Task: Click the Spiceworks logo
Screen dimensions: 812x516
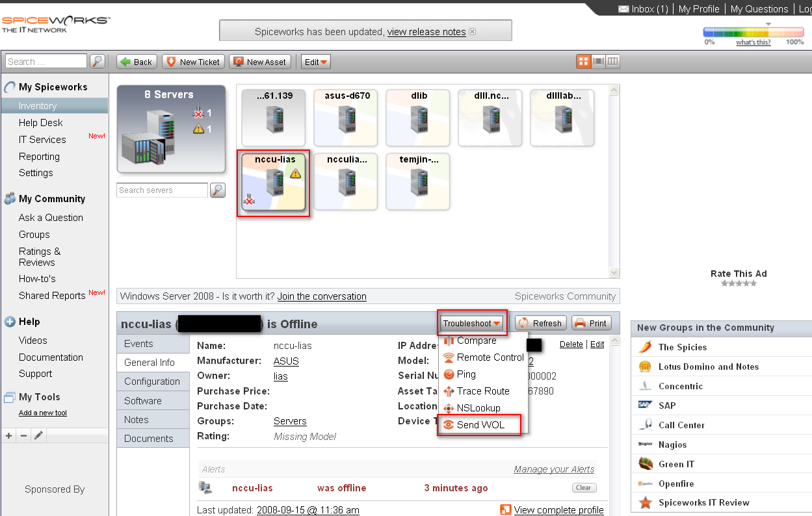Action: [56, 25]
